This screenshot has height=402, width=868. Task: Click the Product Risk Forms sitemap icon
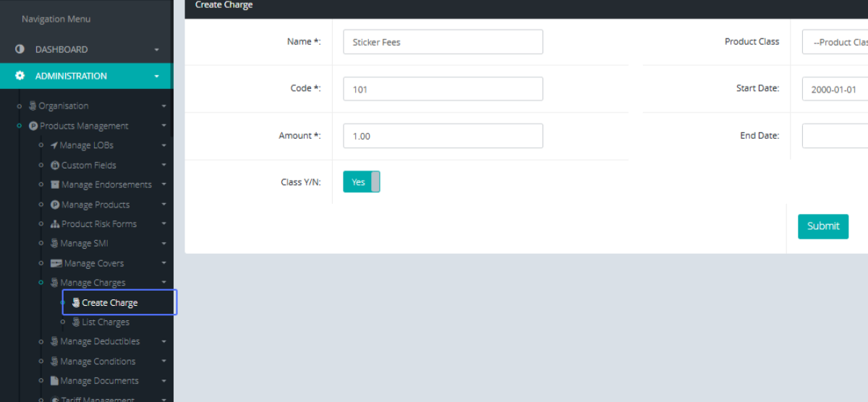click(x=55, y=224)
